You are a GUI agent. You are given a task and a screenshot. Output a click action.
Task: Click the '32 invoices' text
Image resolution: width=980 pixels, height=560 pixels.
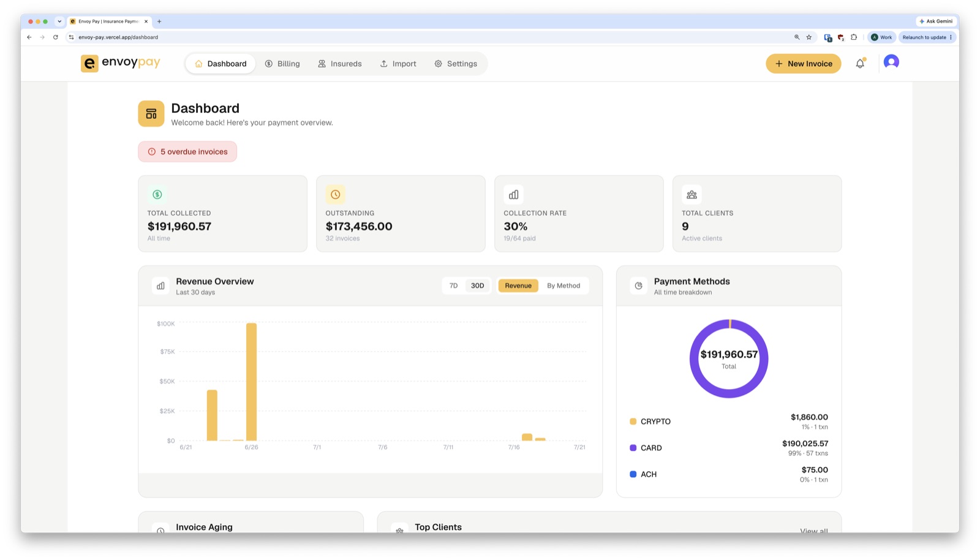click(x=342, y=238)
